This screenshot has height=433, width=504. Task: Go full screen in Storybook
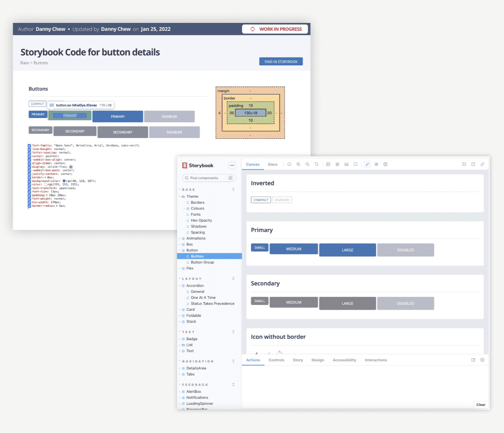[464, 164]
